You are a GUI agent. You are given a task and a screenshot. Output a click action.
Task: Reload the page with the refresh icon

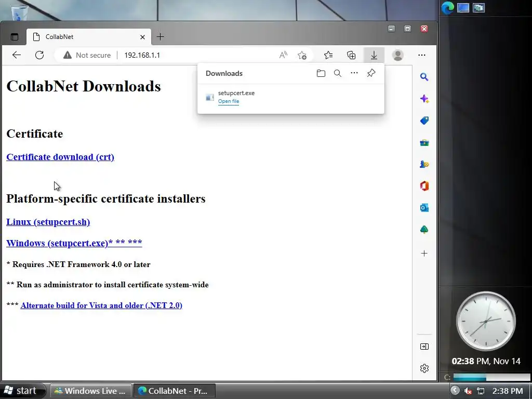tap(39, 55)
